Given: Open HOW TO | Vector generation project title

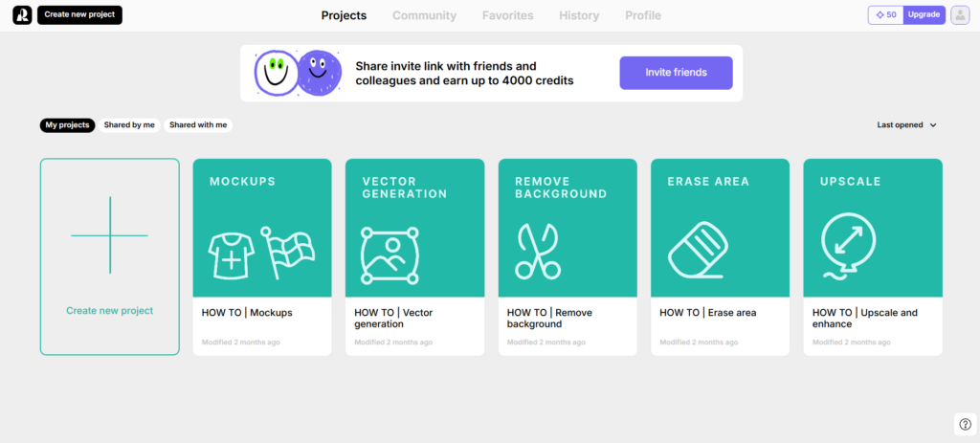Looking at the screenshot, I should coord(393,318).
